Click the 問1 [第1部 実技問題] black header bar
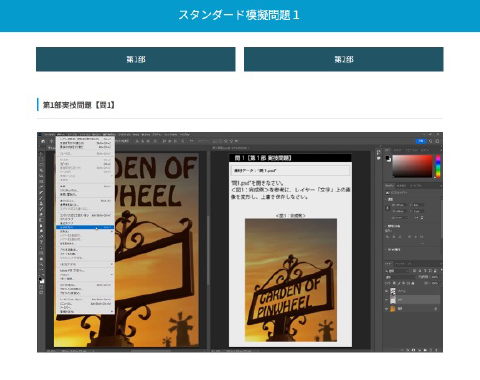 click(290, 158)
